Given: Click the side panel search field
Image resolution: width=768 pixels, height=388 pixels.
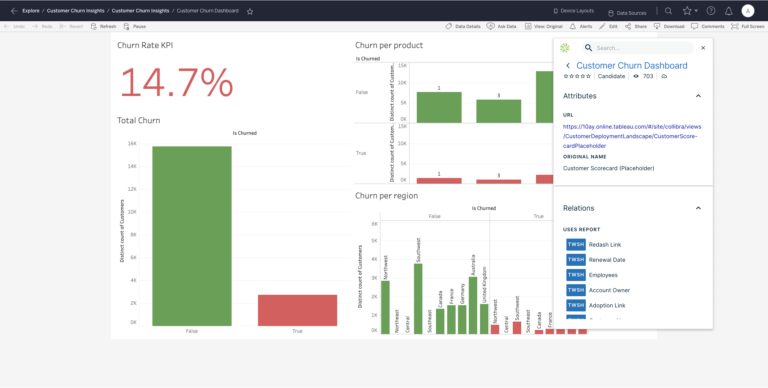Looking at the screenshot, I should (637, 48).
